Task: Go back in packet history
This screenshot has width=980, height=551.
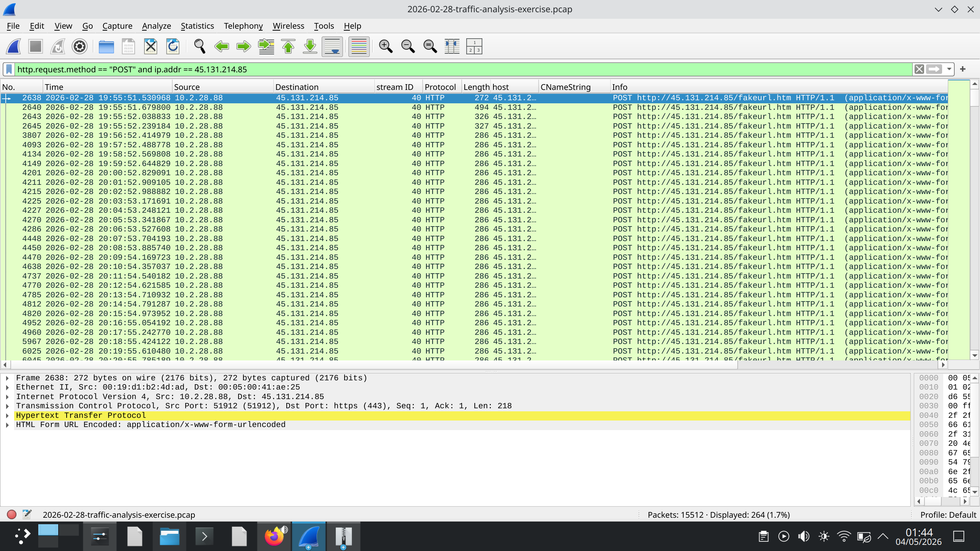Action: pos(222,47)
